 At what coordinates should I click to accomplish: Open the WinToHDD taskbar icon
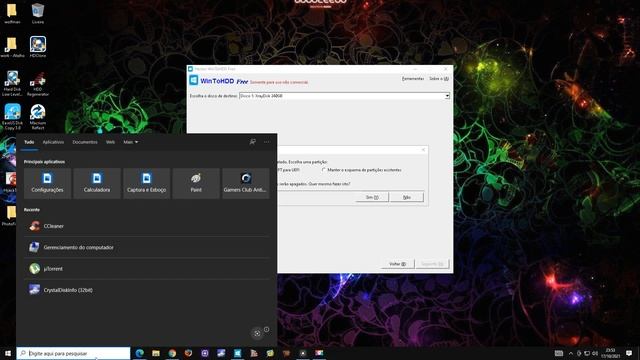click(238, 353)
